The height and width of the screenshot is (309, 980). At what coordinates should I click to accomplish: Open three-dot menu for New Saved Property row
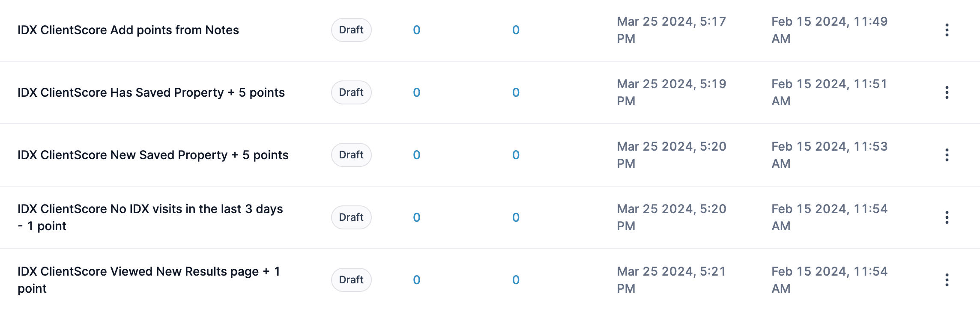click(x=947, y=155)
